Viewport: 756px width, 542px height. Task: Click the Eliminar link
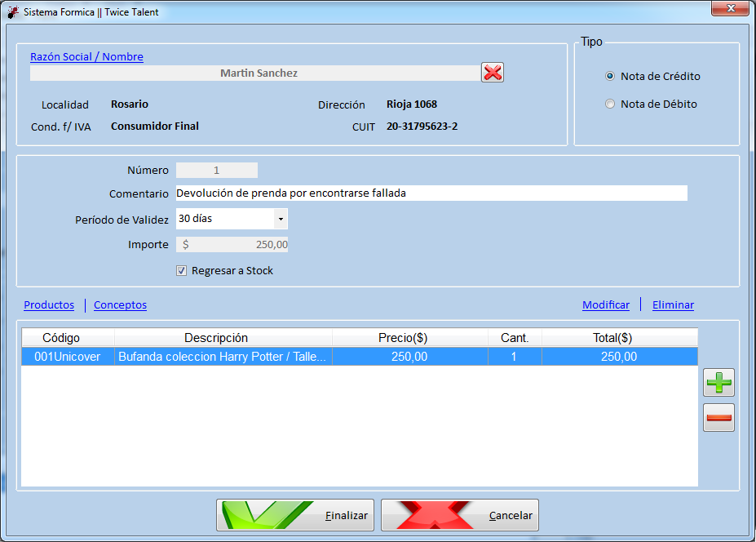673,305
